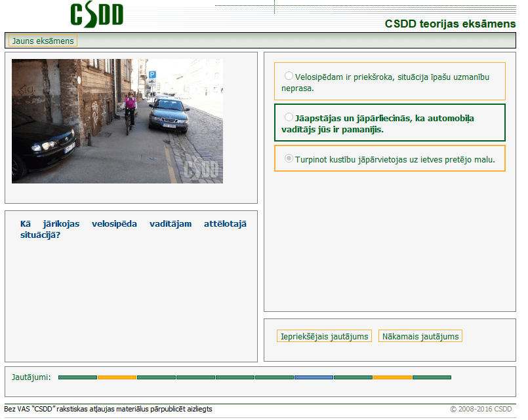528x420 pixels.
Task: Click the CSDD logo
Action: click(x=97, y=14)
